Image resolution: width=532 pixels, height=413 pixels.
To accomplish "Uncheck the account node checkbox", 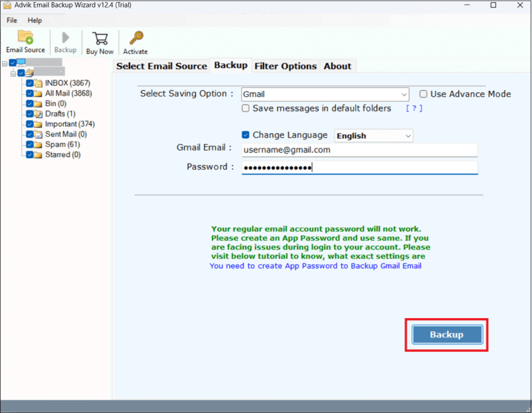I will (x=21, y=73).
